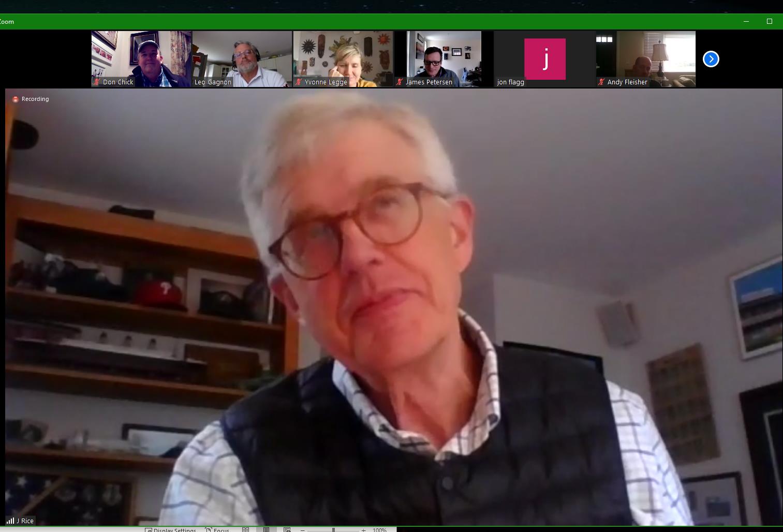
Task: Click Don Chick's muted microphone icon
Action: point(97,82)
